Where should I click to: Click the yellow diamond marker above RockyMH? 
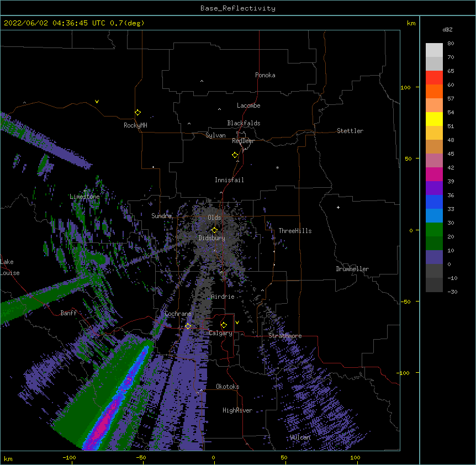[x=137, y=113]
